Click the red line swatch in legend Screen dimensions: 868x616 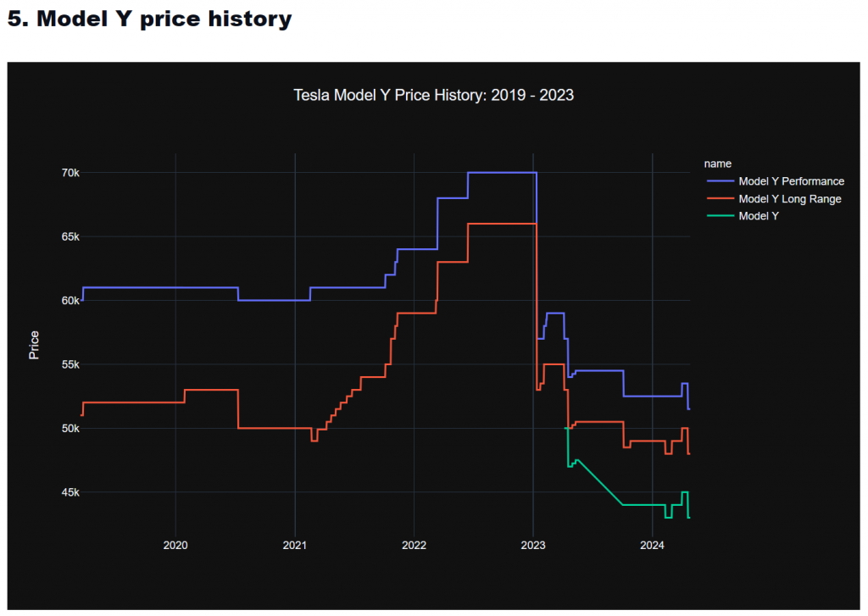coord(720,199)
